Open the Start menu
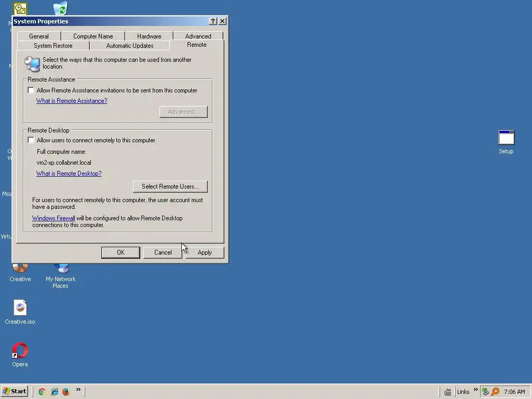The height and width of the screenshot is (399, 532). (14, 391)
